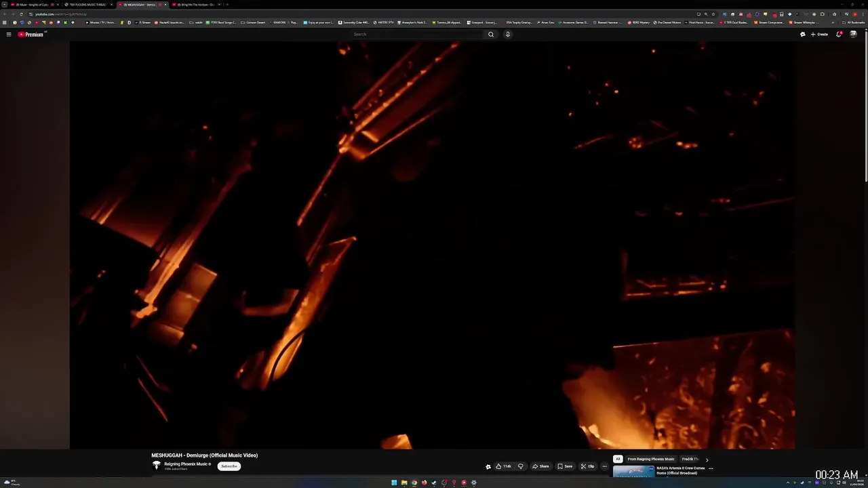The width and height of the screenshot is (868, 488).
Task: Open the RDR2 Mystery bookmark
Action: point(639,22)
